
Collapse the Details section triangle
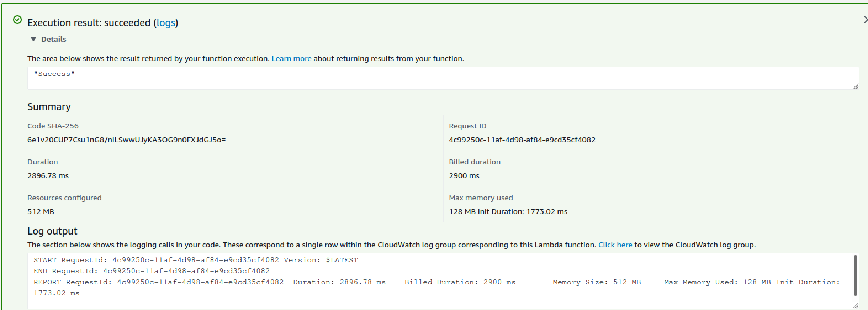[33, 39]
